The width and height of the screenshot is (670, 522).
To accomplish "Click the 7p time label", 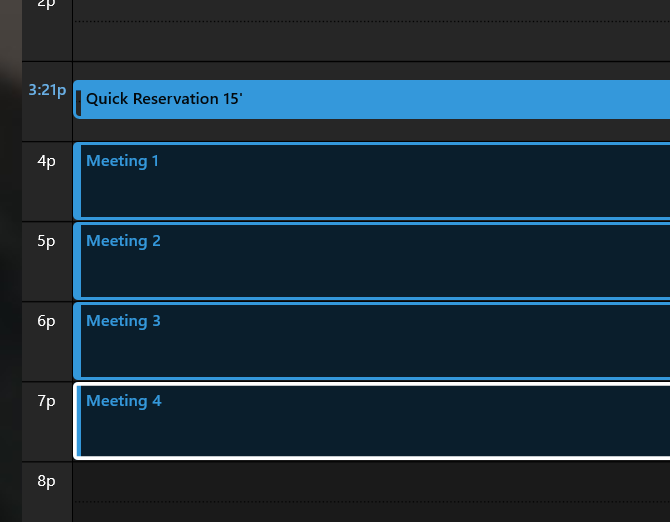I will point(47,400).
